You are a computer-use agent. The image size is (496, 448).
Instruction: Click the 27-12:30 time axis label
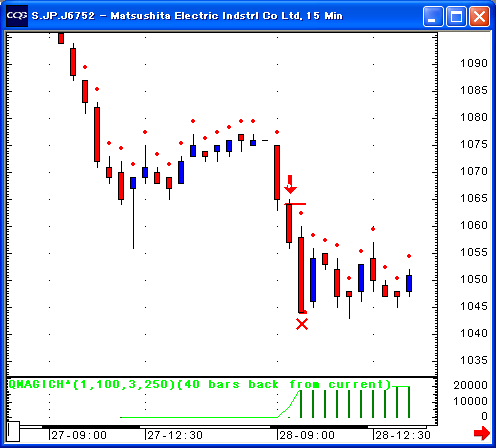coord(175,435)
